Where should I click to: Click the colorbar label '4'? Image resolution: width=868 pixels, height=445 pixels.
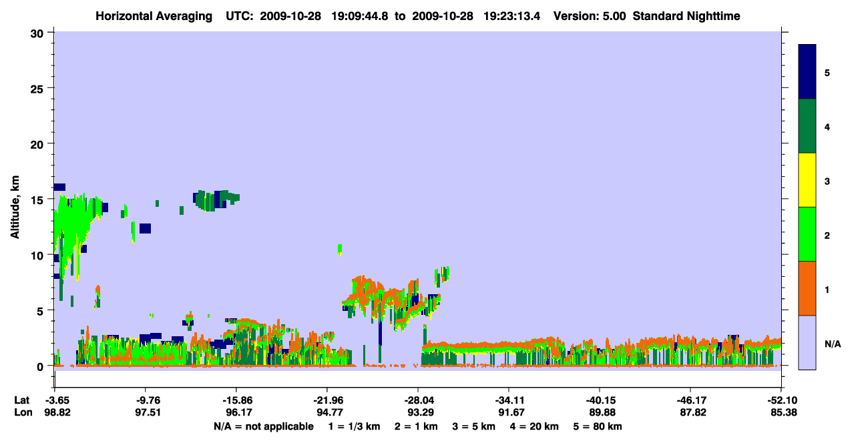(827, 126)
